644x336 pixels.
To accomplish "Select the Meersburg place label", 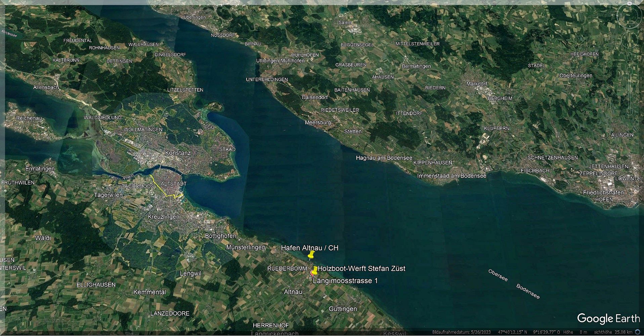I will coord(318,123).
